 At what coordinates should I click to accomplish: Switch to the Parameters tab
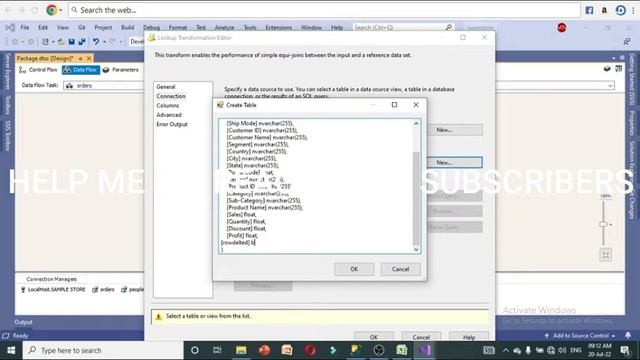(120, 70)
